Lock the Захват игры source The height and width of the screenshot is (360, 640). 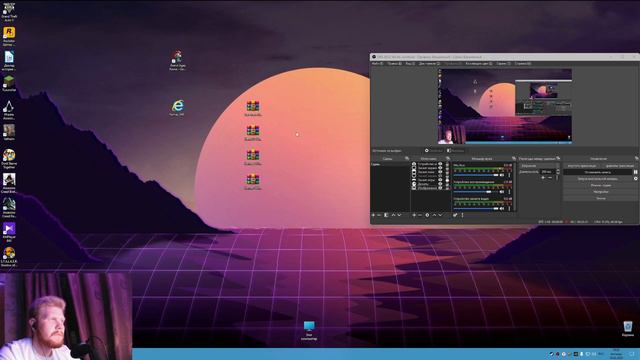[447, 180]
